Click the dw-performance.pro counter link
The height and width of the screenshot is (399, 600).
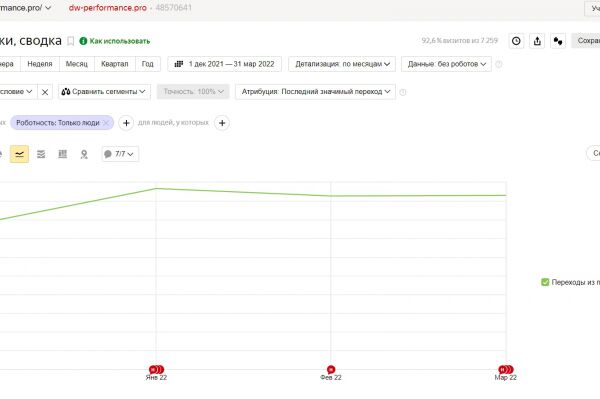click(108, 8)
